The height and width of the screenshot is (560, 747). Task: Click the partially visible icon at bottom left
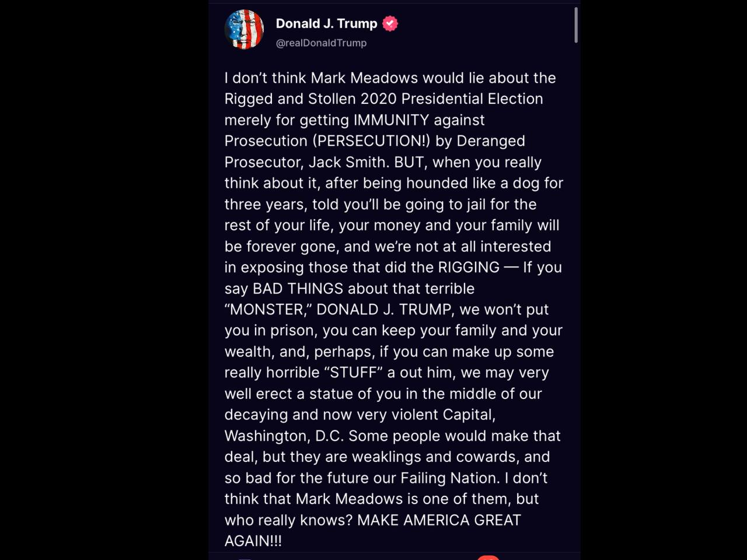click(x=245, y=558)
